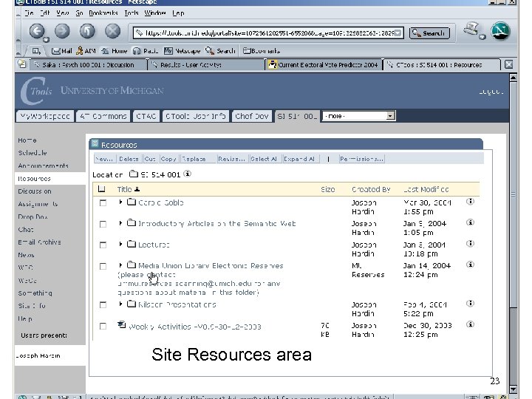Open the Window menu in the menu bar
Screen dimensions: 532x399
click(x=155, y=13)
